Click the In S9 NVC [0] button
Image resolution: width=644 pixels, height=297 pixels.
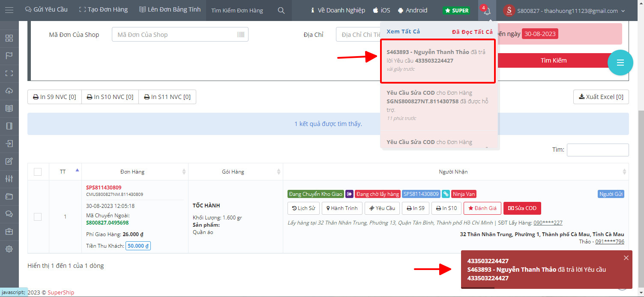[x=54, y=97]
